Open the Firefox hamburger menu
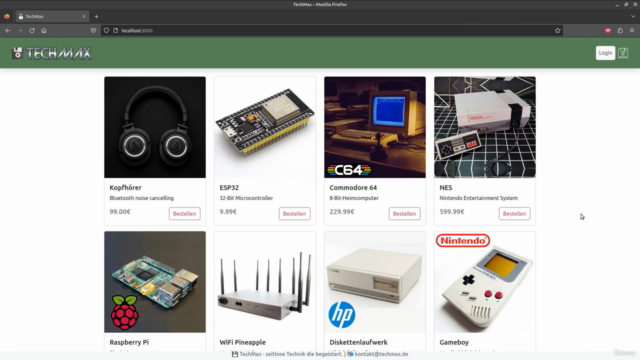Image resolution: width=640 pixels, height=360 pixels. tap(632, 31)
